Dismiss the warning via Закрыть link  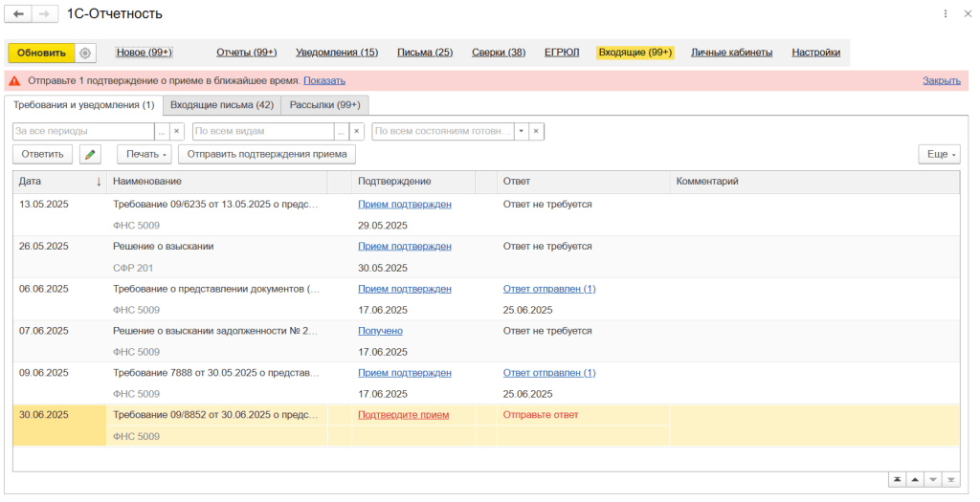click(941, 80)
